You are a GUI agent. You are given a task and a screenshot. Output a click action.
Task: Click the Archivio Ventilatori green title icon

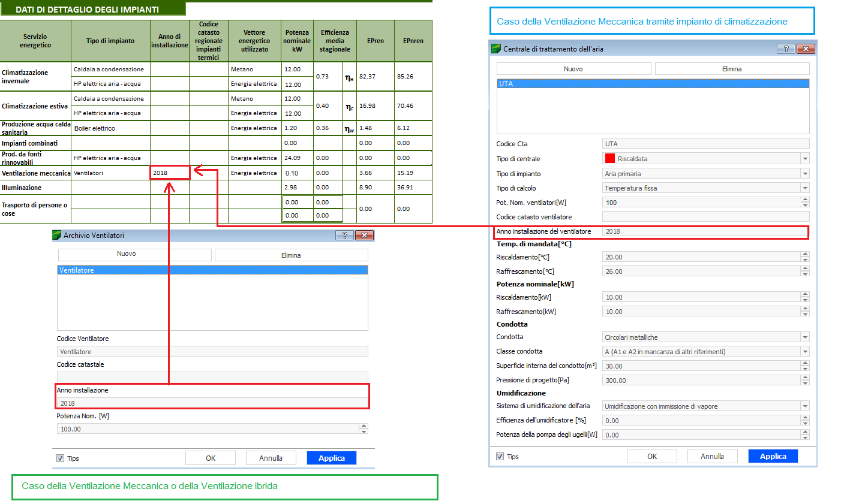coord(57,236)
